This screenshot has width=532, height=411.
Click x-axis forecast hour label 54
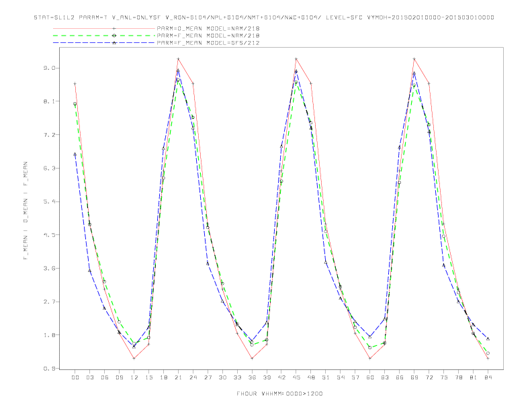[341, 377]
